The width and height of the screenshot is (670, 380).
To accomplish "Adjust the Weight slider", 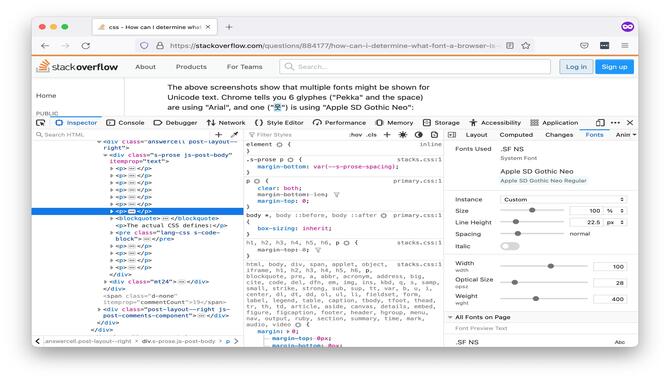I will (544, 299).
